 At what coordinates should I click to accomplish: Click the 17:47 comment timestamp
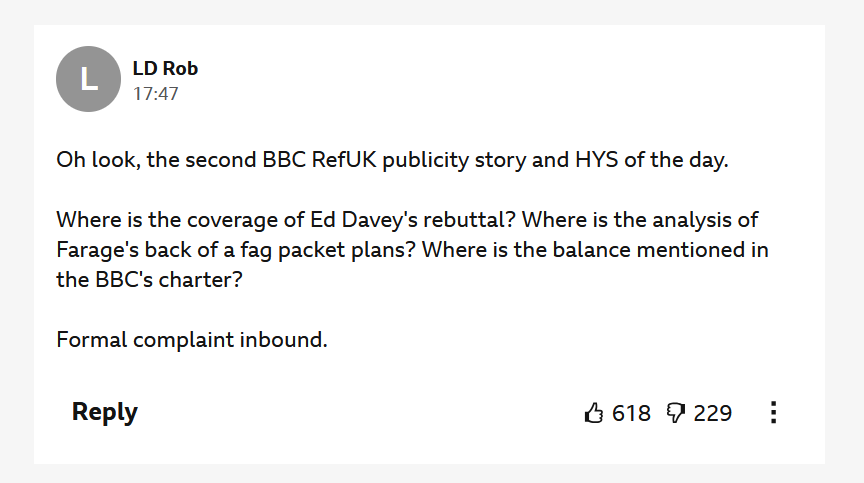[x=155, y=94]
